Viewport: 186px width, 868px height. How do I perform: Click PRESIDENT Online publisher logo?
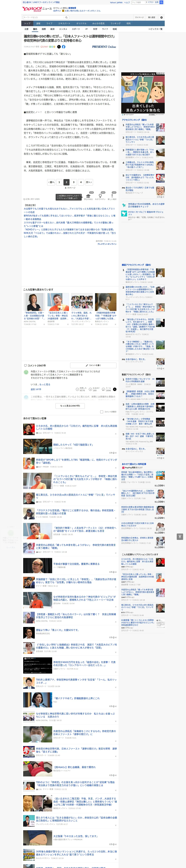(x=104, y=47)
